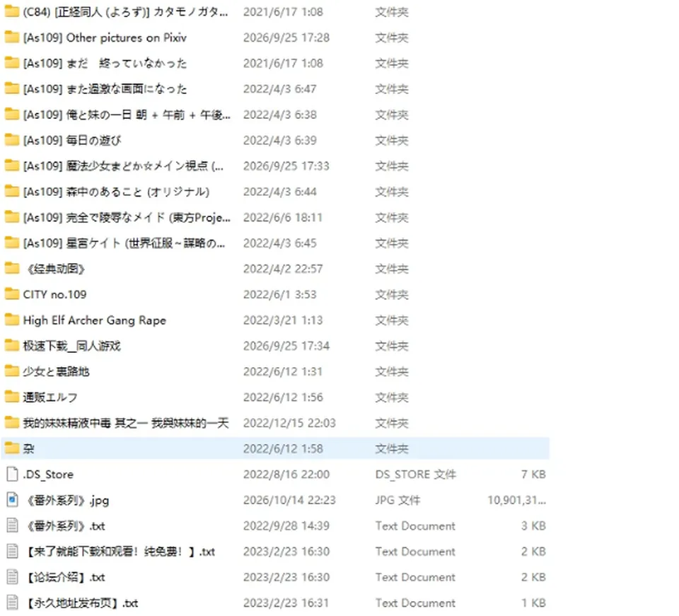Click the file name "【论坛介绍】.txt"
The width and height of the screenshot is (679, 616).
[x=65, y=577]
